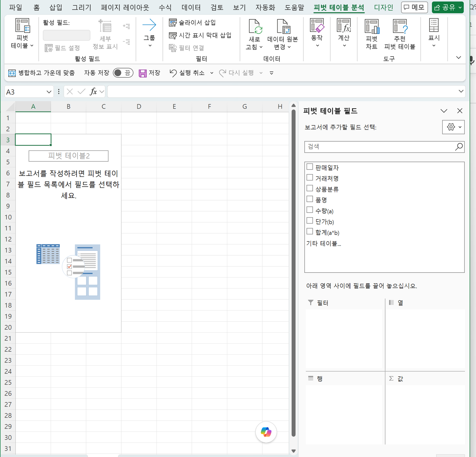Switch to the 삽입 tab
The width and height of the screenshot is (476, 457).
coord(56,7)
